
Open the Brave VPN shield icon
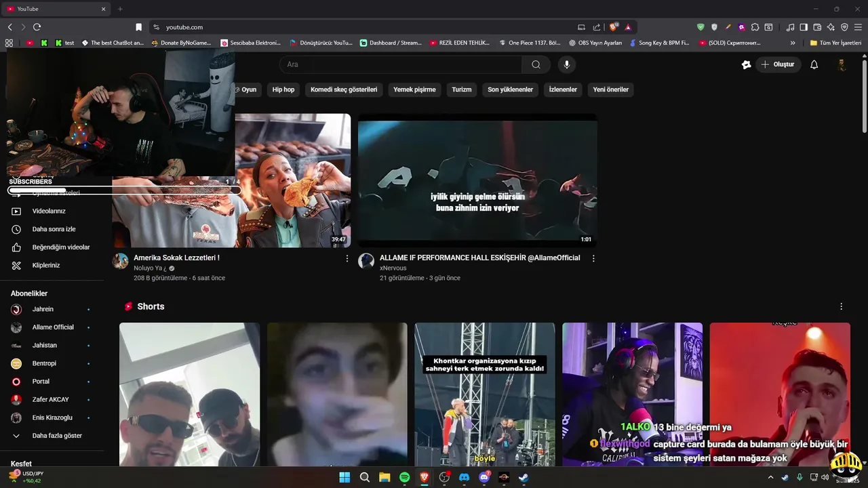(844, 27)
